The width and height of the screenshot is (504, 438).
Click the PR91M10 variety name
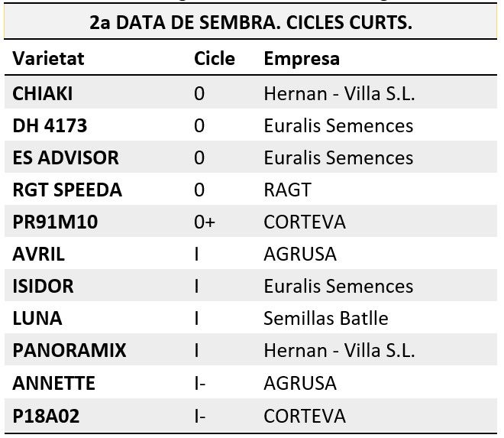(55, 222)
